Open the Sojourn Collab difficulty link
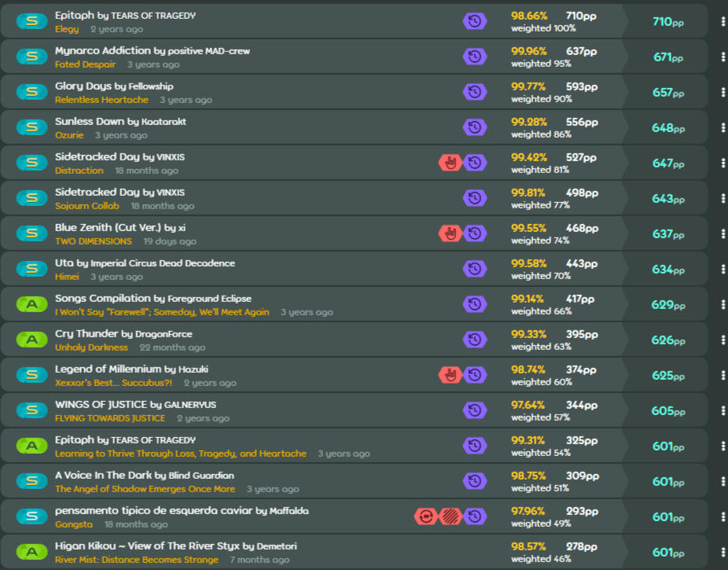Screen dimensions: 728x570 [x=86, y=206]
